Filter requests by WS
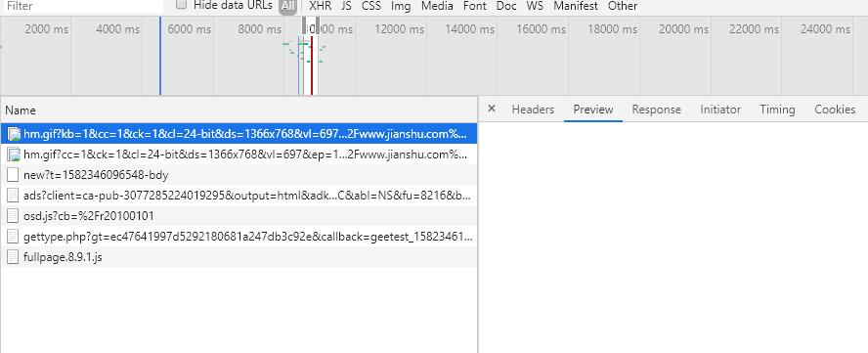Viewport: 868px width, 353px height. point(535,6)
